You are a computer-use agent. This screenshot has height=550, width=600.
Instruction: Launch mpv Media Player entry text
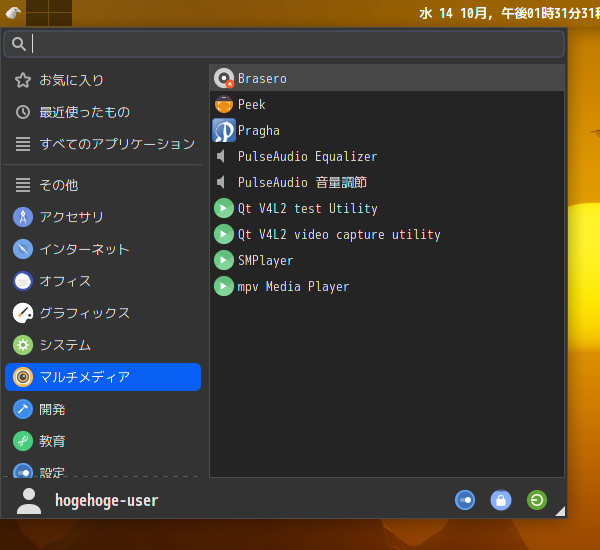pos(293,287)
